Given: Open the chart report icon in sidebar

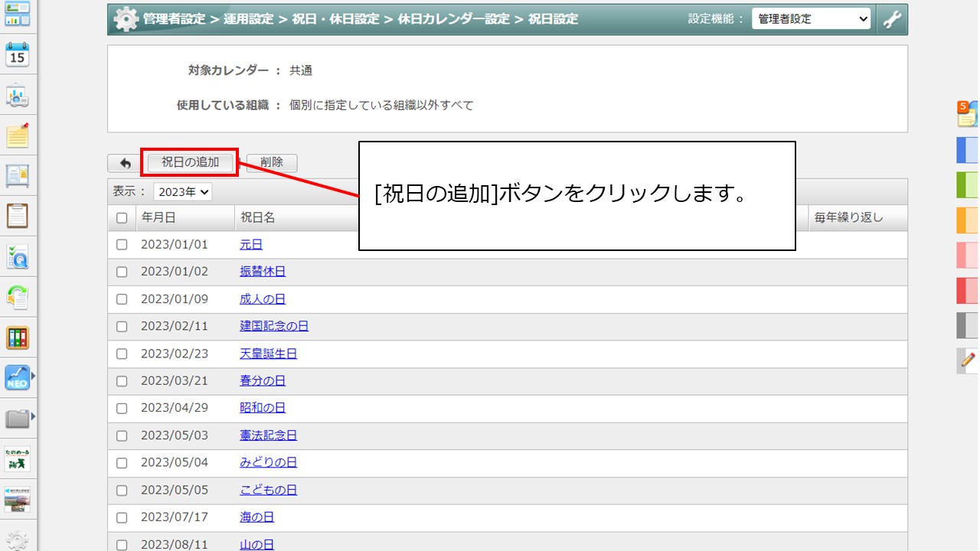Looking at the screenshot, I should point(17,96).
